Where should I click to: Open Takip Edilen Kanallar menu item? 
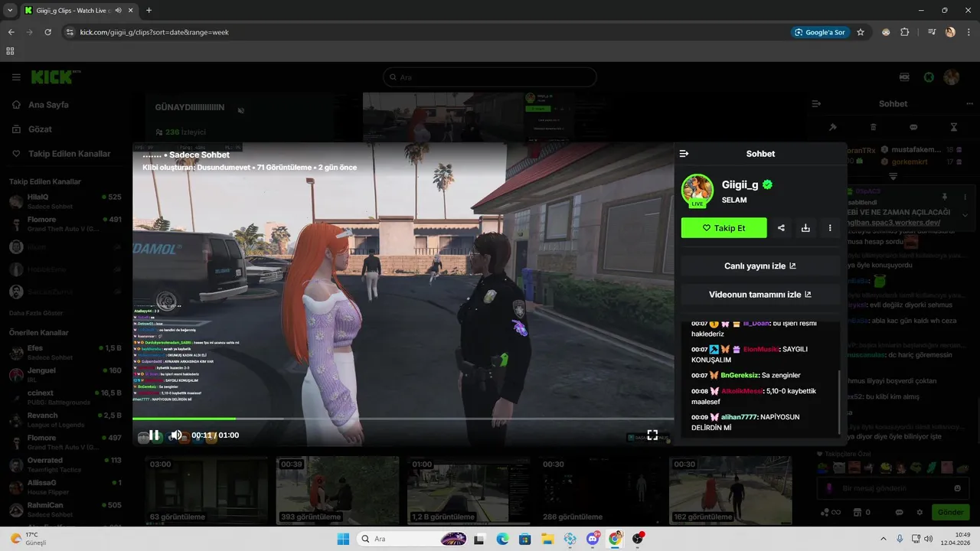[x=69, y=154]
